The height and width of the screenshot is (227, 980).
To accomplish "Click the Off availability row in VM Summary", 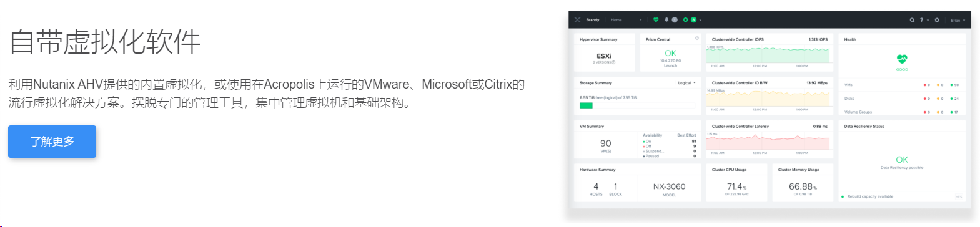I will [x=670, y=147].
